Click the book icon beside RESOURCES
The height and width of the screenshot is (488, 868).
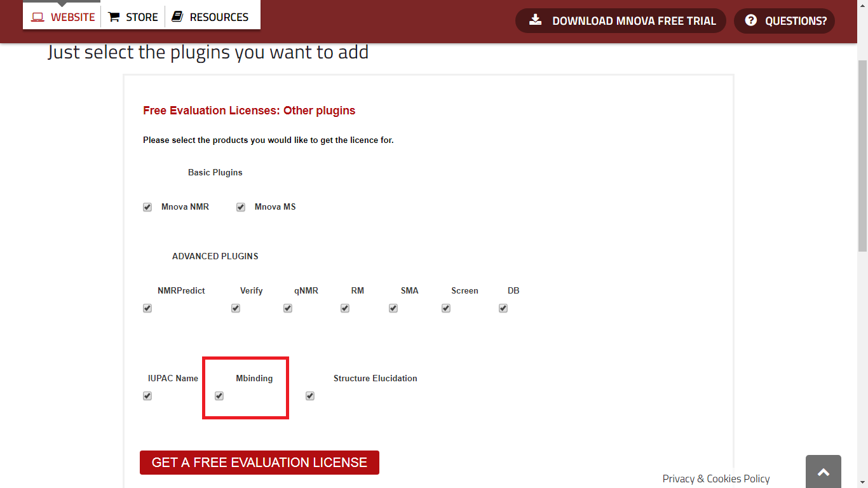pos(178,17)
